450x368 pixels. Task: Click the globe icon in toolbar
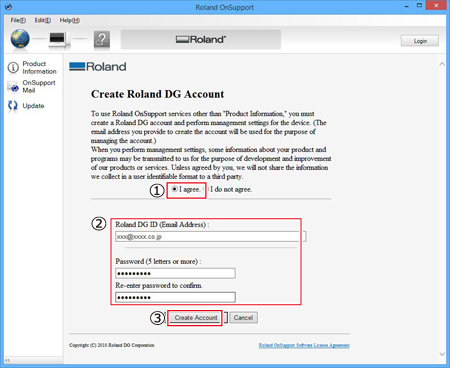coord(20,39)
